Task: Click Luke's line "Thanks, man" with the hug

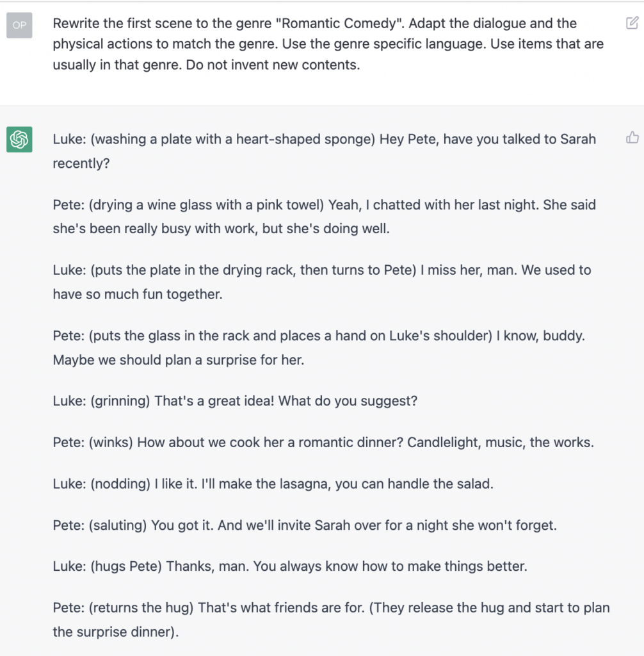Action: [290, 566]
